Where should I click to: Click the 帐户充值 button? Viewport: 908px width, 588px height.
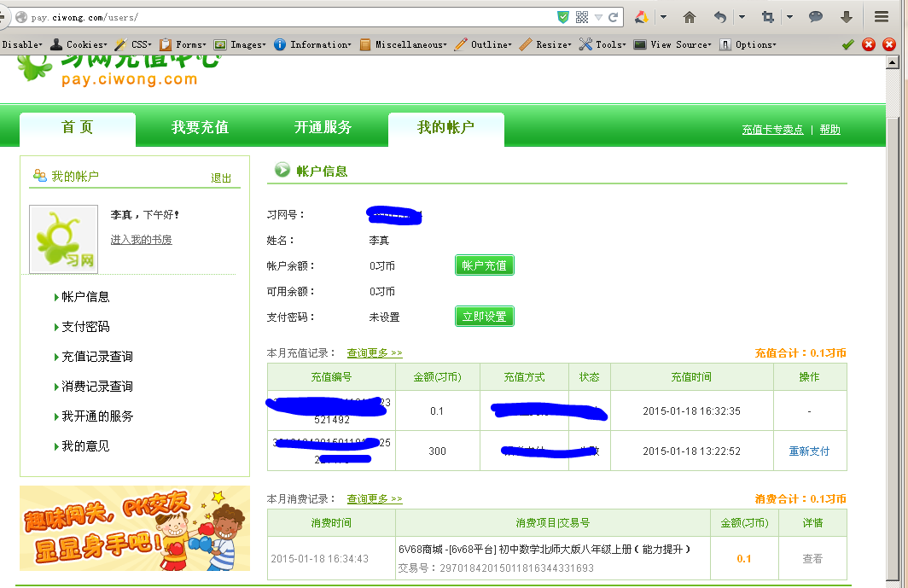click(485, 265)
